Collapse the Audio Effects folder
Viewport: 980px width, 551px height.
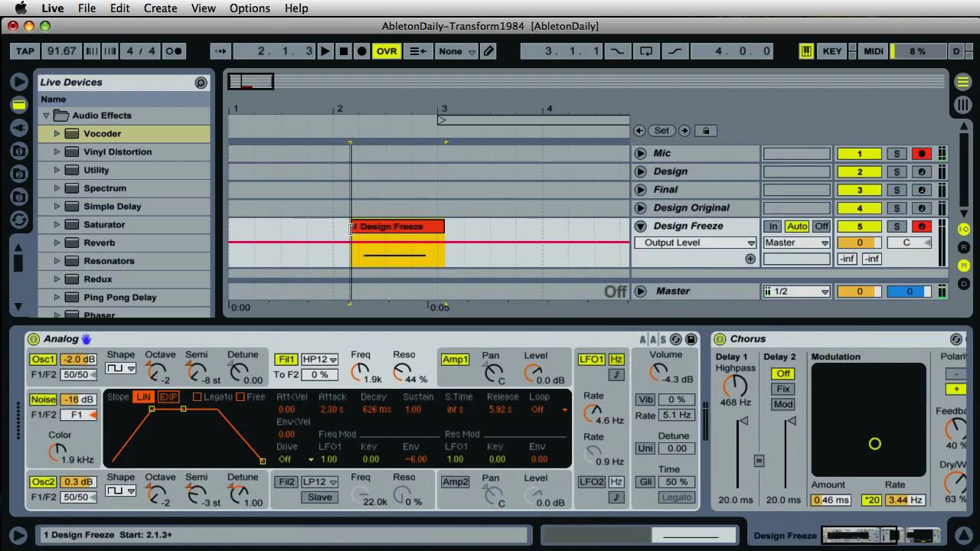46,116
